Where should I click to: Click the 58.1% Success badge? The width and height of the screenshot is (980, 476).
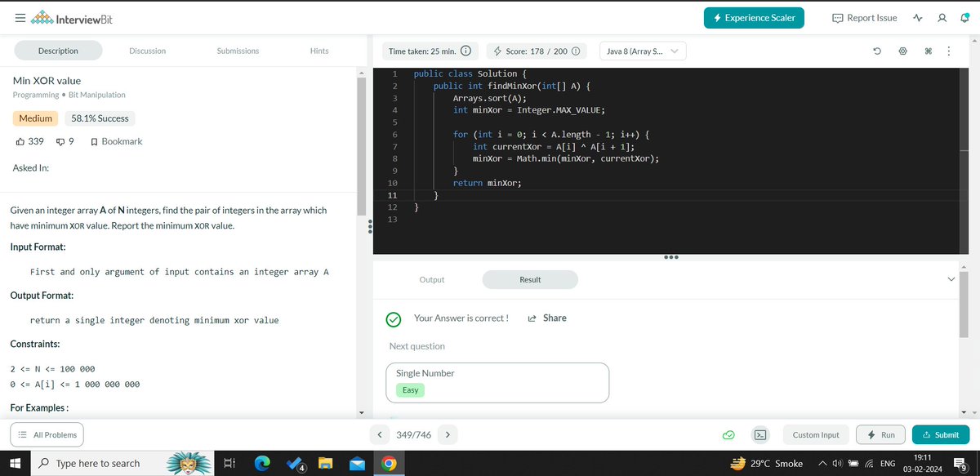coord(100,118)
